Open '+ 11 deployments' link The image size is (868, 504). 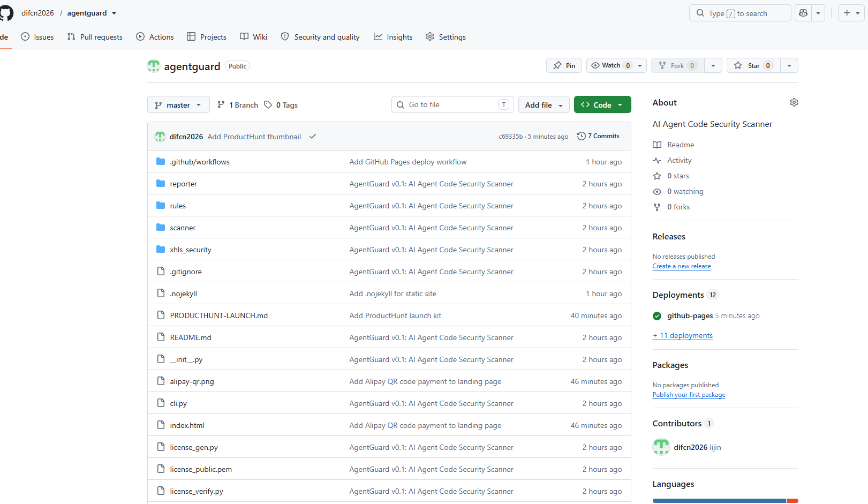click(x=683, y=335)
